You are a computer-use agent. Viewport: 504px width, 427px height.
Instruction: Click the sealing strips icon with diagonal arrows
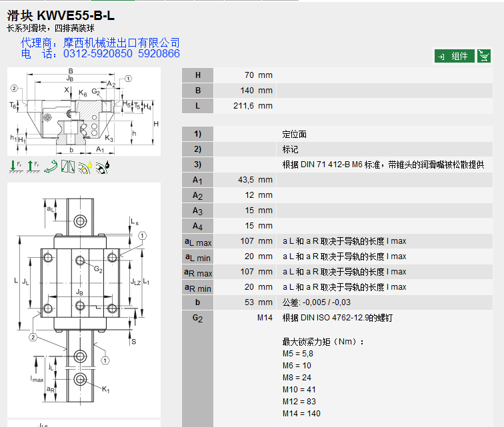coord(67,167)
